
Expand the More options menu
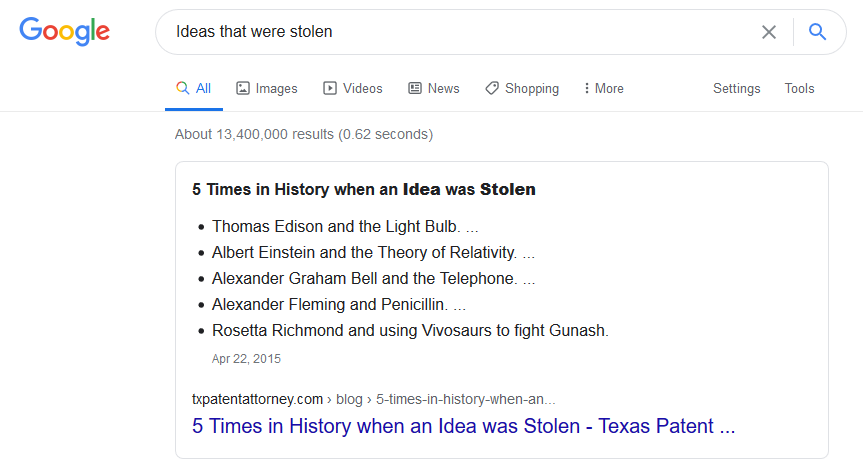(x=603, y=88)
